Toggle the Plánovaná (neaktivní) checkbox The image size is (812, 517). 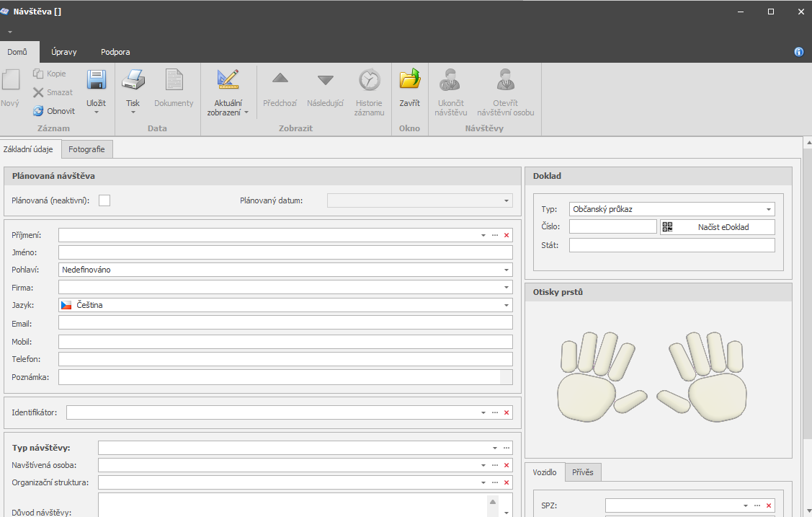104,200
